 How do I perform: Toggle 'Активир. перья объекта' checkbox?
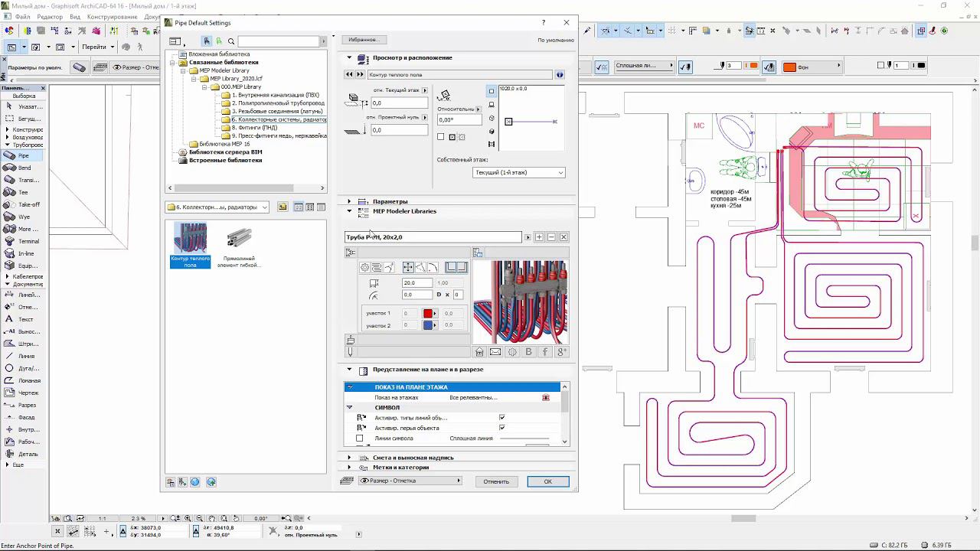501,428
